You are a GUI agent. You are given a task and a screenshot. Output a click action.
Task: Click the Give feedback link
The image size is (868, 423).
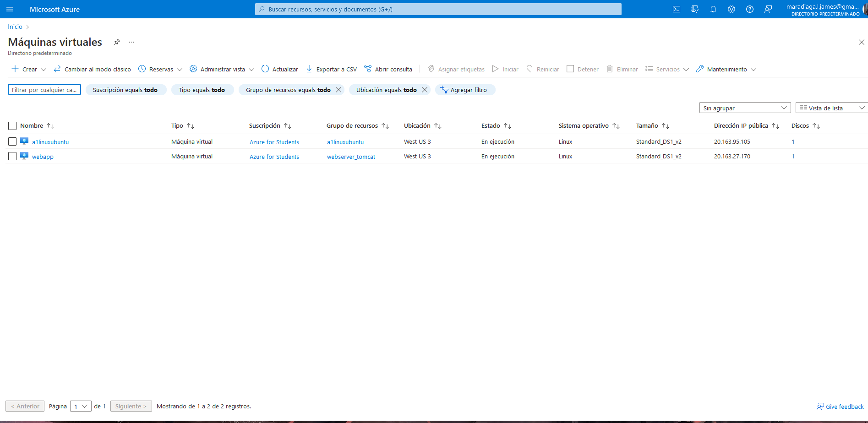coord(840,407)
